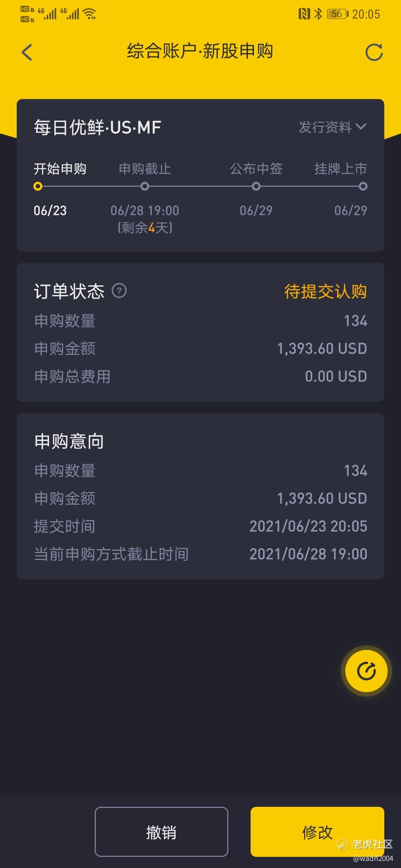Tap the Bluetooth status icon
401x868 pixels.
pyautogui.click(x=318, y=14)
